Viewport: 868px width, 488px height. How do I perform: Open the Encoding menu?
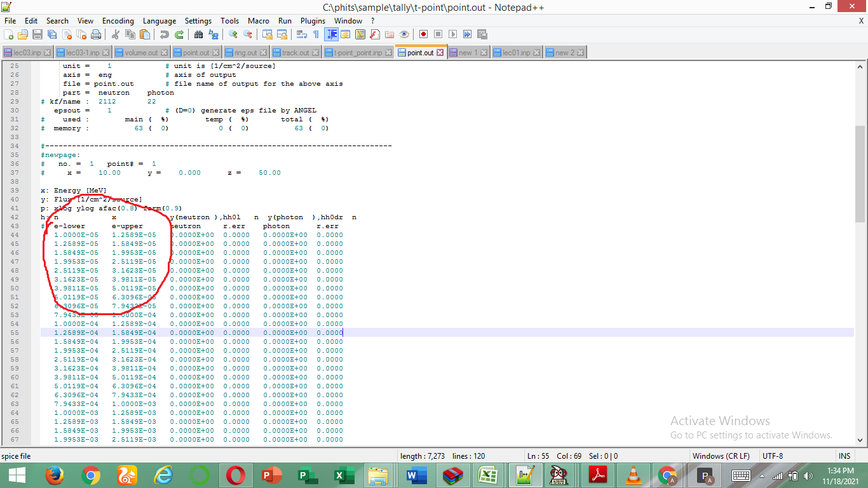point(118,21)
